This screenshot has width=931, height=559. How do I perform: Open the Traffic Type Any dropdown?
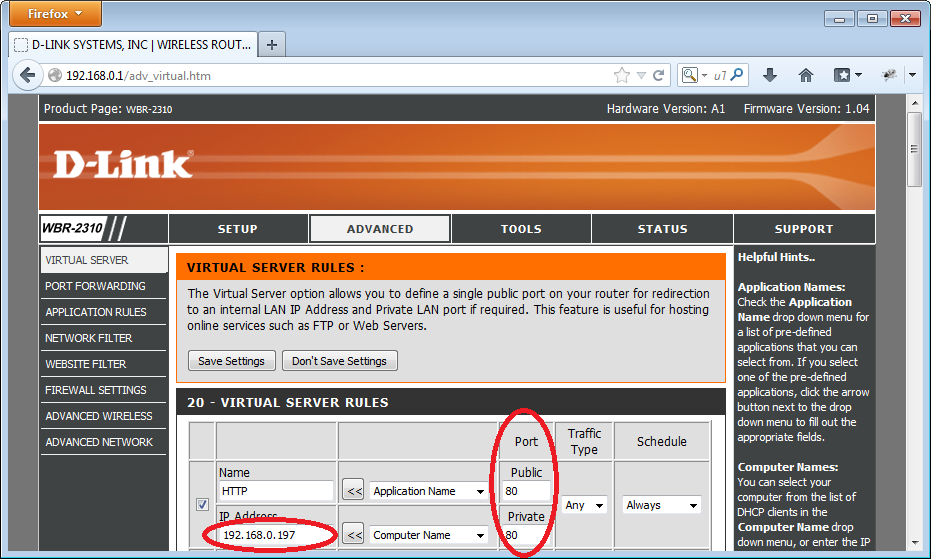[x=584, y=505]
